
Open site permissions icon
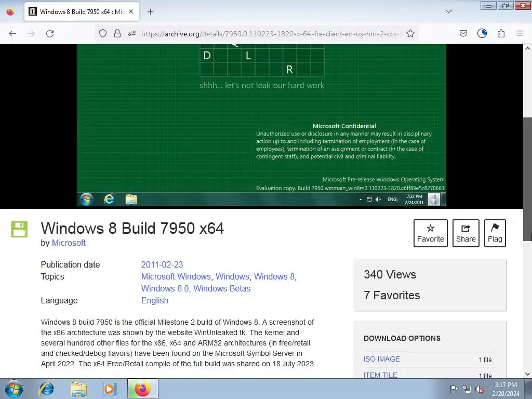[x=132, y=33]
